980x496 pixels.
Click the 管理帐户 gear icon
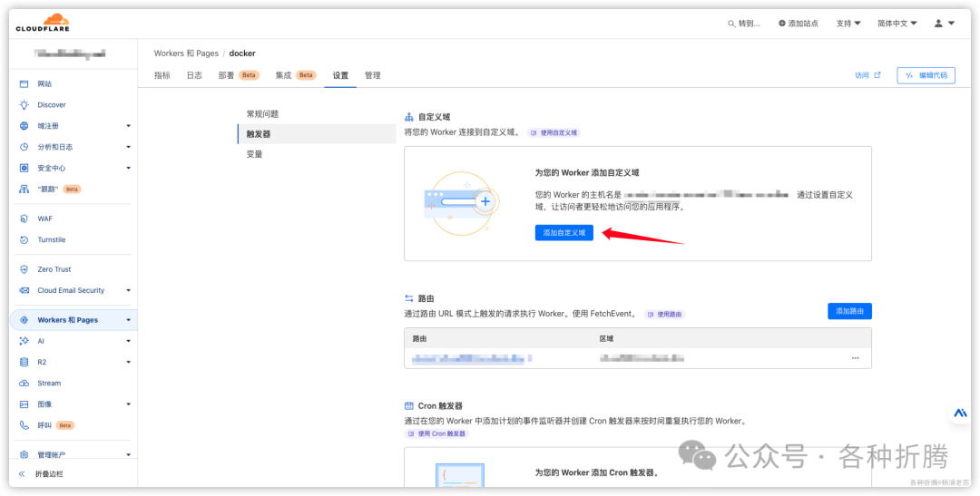pyautogui.click(x=24, y=455)
